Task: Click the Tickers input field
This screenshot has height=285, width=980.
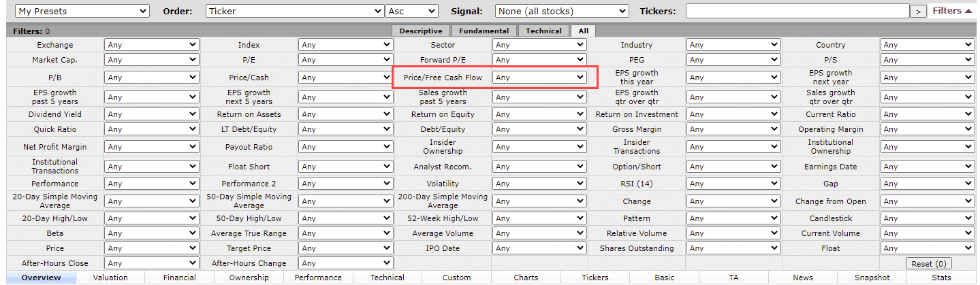Action: [797, 12]
